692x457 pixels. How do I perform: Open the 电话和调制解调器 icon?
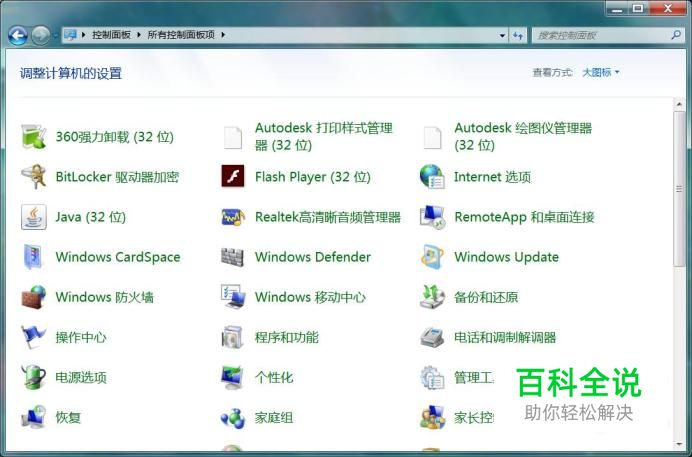click(x=432, y=337)
